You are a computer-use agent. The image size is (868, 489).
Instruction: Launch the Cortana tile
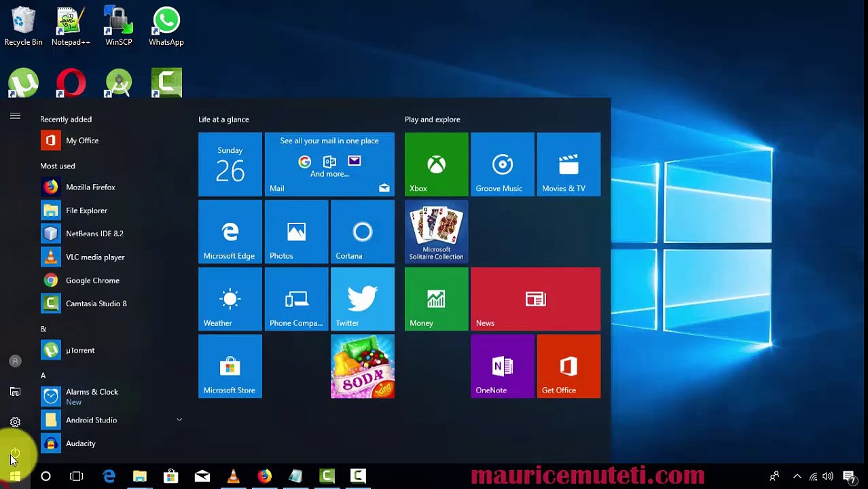[x=362, y=232]
